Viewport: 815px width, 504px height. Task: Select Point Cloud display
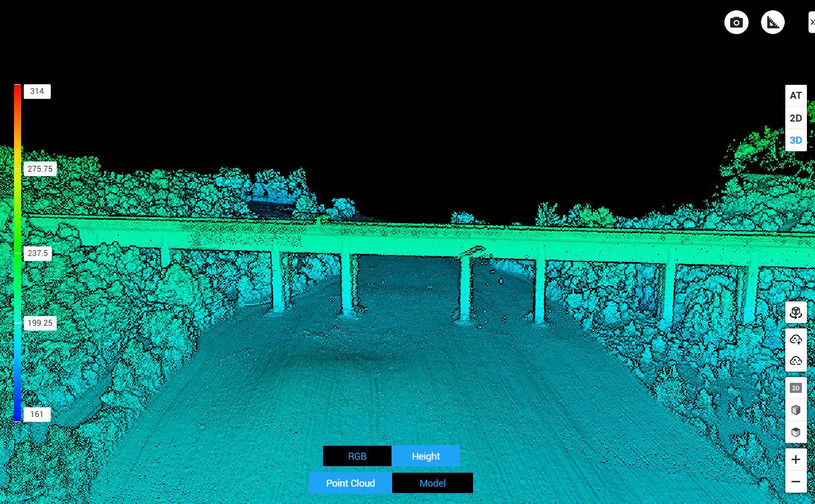[x=350, y=483]
